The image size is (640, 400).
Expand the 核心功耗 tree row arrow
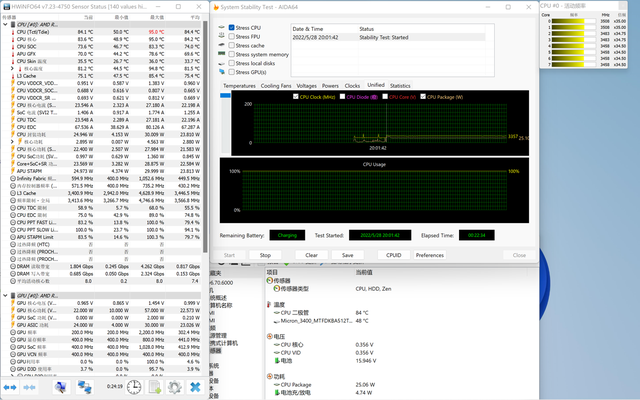tap(10, 142)
